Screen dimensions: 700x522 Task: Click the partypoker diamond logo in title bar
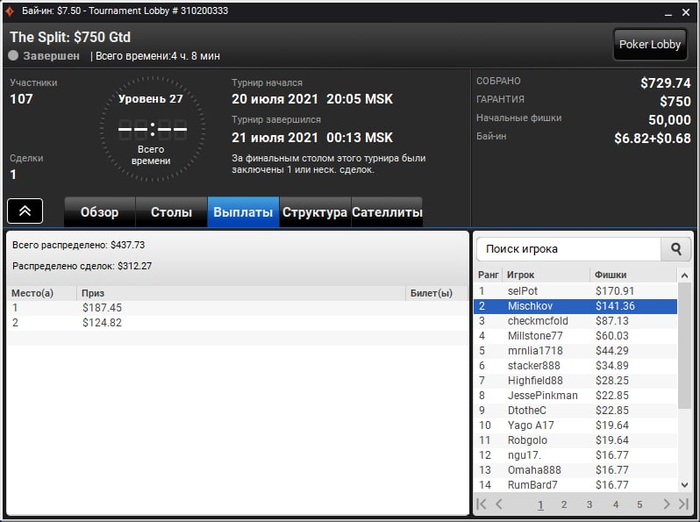(9, 11)
